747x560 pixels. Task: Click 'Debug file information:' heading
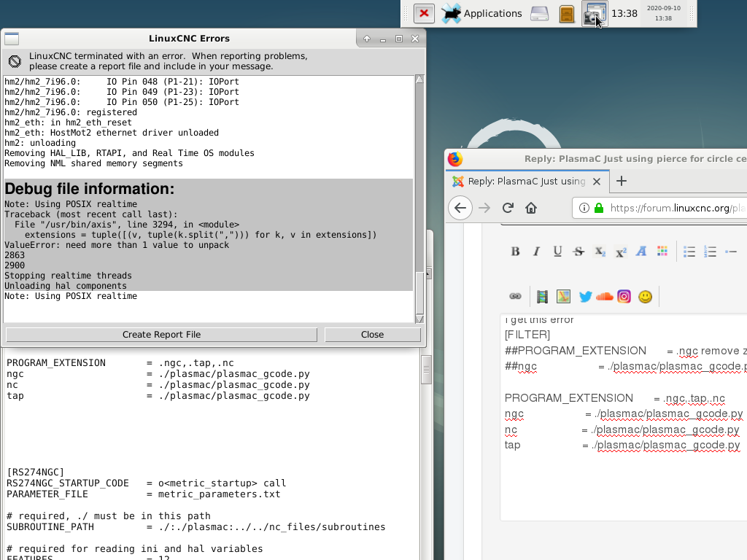(90, 189)
